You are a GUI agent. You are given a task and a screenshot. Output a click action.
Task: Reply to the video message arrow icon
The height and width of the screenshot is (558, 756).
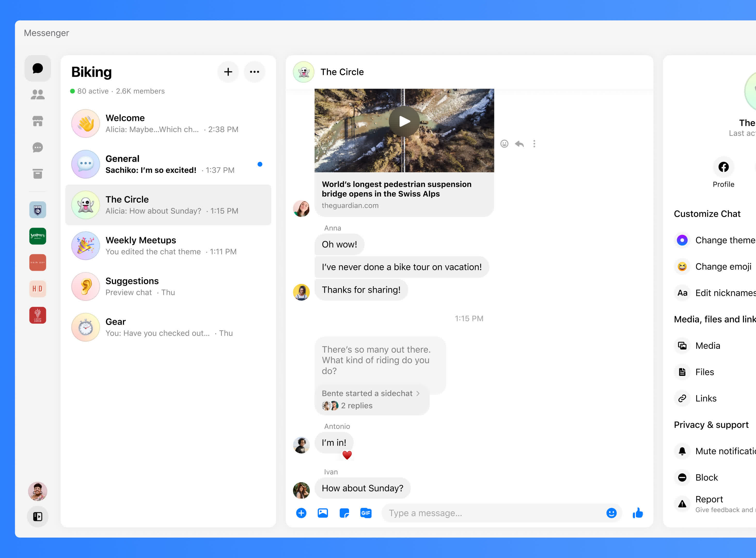(x=519, y=144)
